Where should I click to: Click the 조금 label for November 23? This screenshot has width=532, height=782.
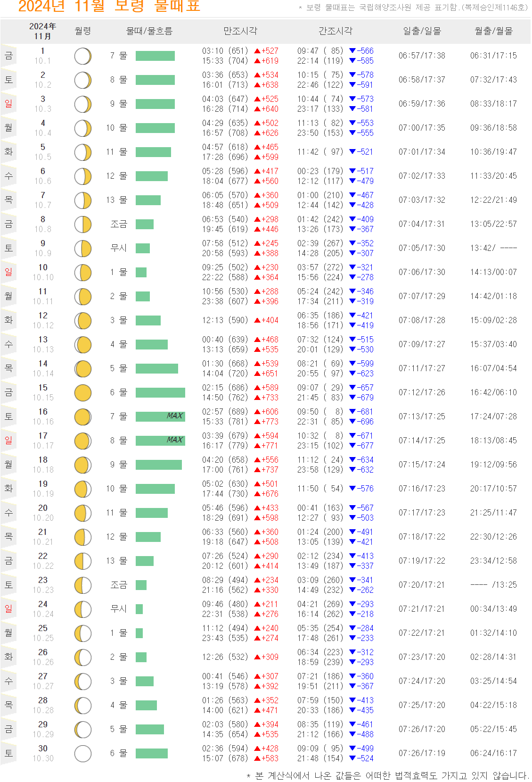click(119, 585)
